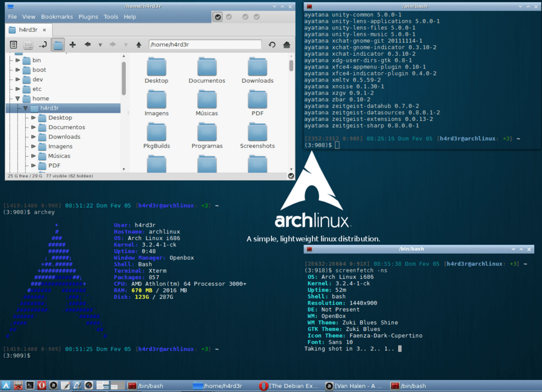Image resolution: width=542 pixels, height=392 pixels.
Task: Click the reload button next to path bar
Action: (x=272, y=45)
